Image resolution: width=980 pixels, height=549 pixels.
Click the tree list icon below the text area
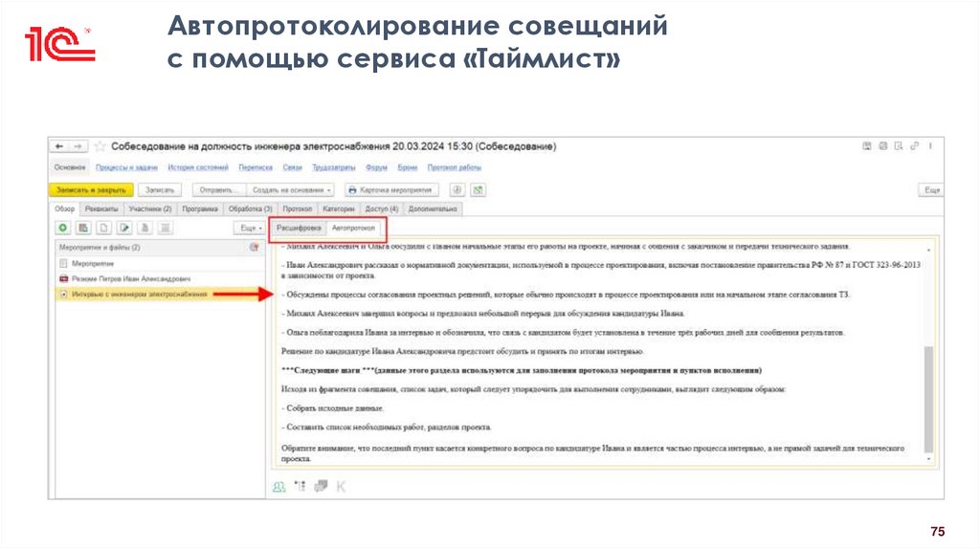click(300, 486)
